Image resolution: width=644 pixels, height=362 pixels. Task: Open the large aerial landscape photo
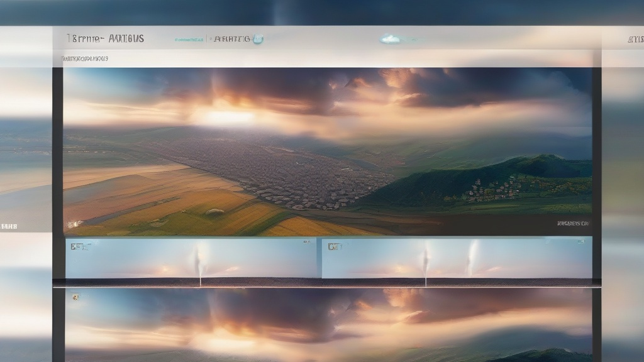[328, 151]
